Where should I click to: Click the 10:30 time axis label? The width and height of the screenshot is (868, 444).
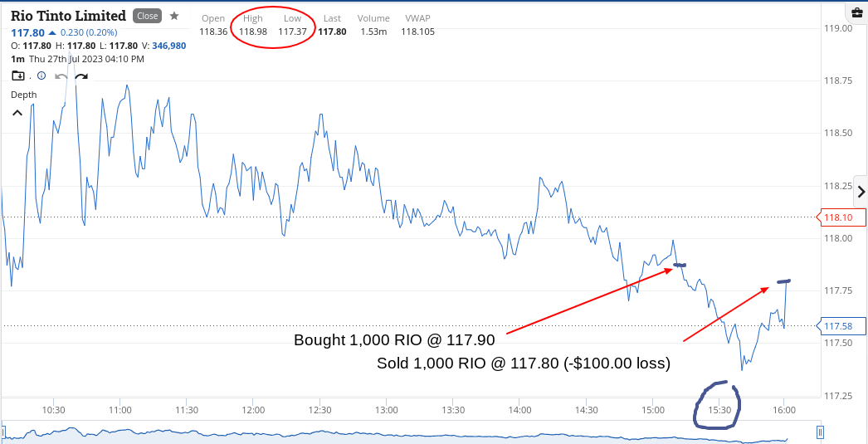pyautogui.click(x=54, y=410)
